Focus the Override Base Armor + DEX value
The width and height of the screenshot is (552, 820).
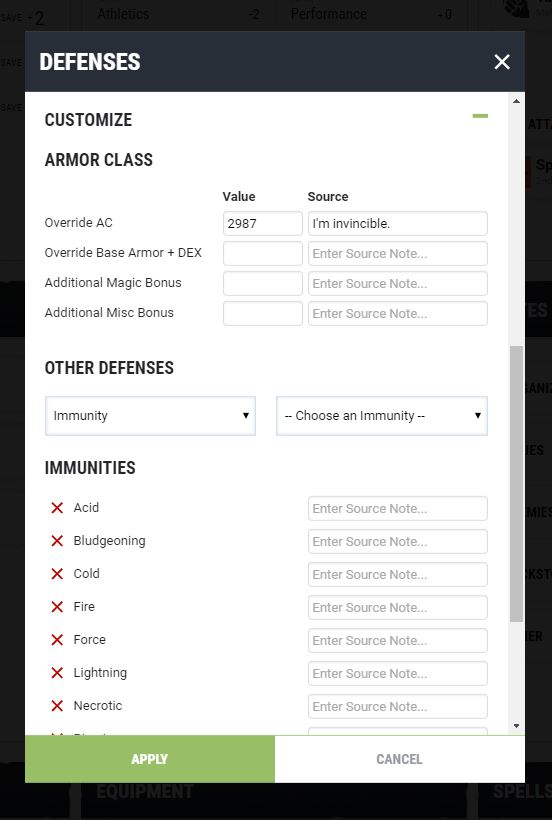pyautogui.click(x=262, y=254)
